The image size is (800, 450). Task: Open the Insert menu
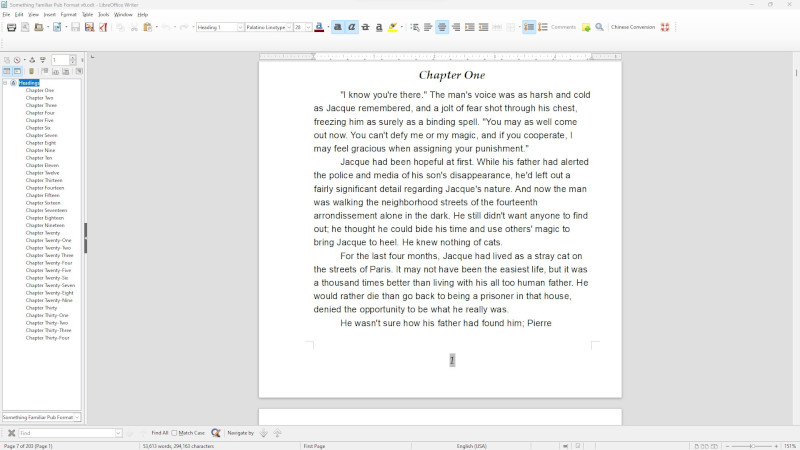49,15
